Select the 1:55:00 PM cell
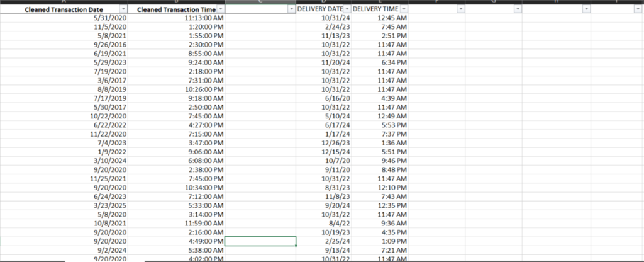The width and height of the screenshot is (644, 262). 176,36
